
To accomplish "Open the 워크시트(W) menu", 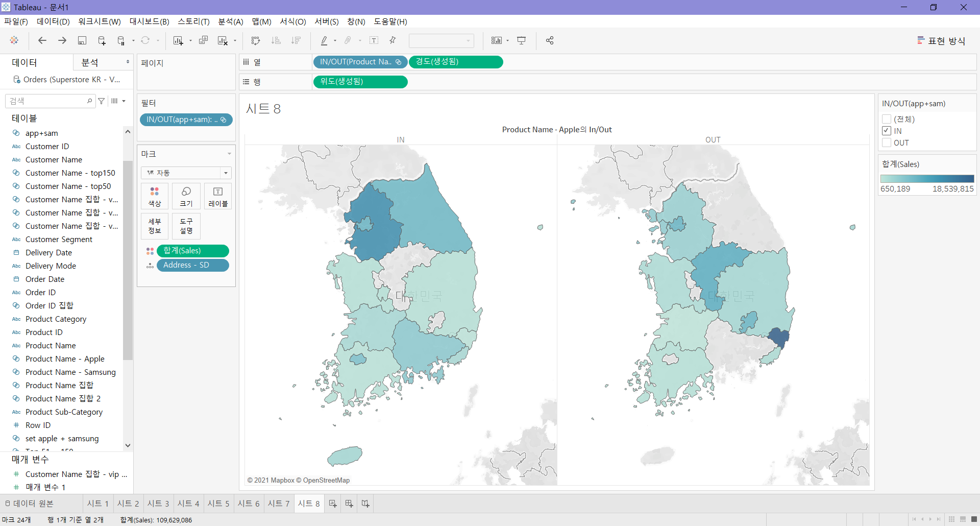I will tap(100, 21).
